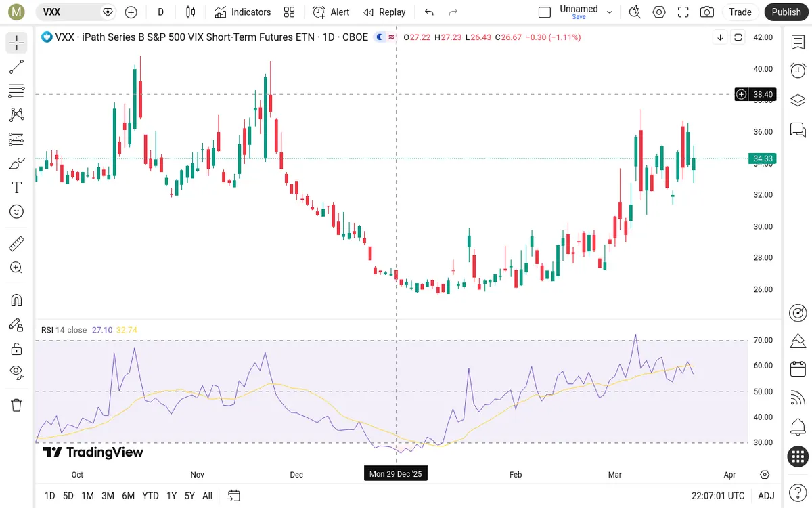Open chart settings hexagon icon
Screen dimensions: 812x508
(659, 12)
